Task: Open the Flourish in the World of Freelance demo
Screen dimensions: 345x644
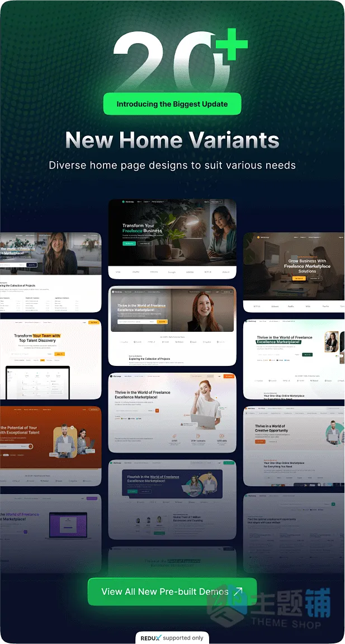Action: [x=172, y=500]
